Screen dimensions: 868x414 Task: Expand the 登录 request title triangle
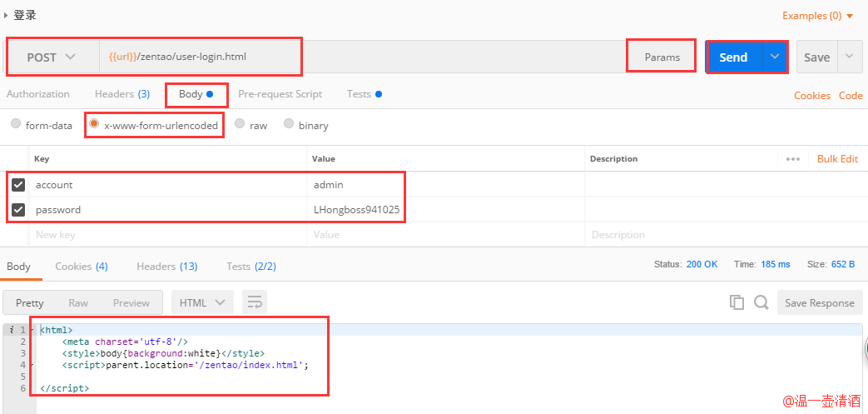tap(6, 16)
